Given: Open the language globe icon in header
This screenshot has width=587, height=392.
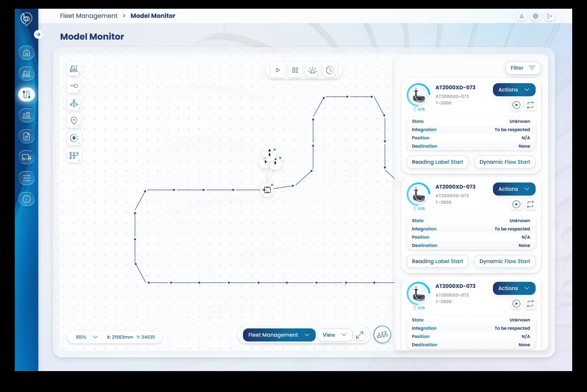Looking at the screenshot, I should tap(536, 16).
